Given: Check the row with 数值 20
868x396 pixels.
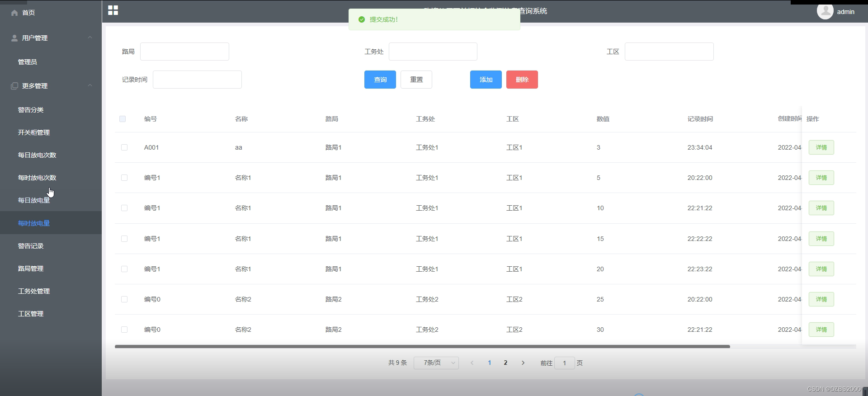Looking at the screenshot, I should (x=124, y=269).
